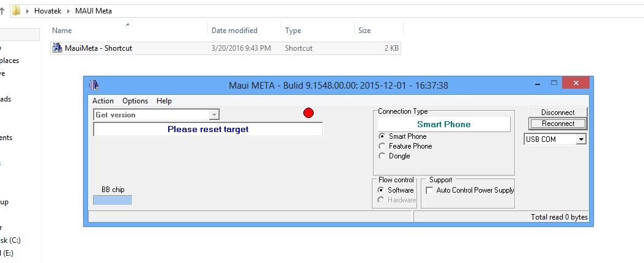Open the Options menu
This screenshot has height=263, width=644.
pyautogui.click(x=135, y=101)
